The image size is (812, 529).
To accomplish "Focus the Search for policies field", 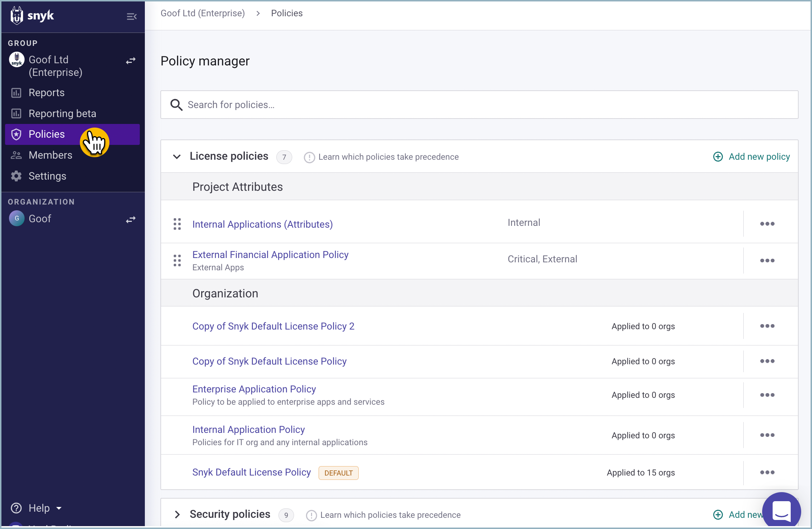I will coord(479,105).
